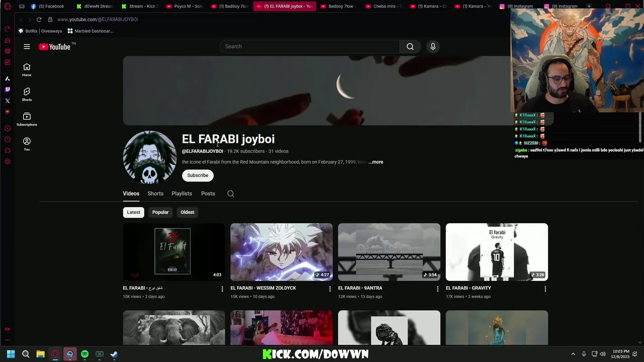Viewport: 644px width, 362px height.
Task: Start voice search with microphone icon
Action: [x=433, y=46]
